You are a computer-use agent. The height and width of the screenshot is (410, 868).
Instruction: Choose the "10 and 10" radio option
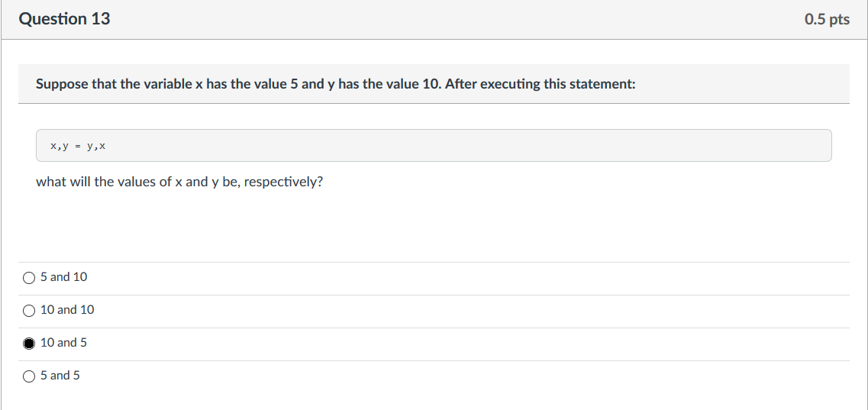point(29,311)
